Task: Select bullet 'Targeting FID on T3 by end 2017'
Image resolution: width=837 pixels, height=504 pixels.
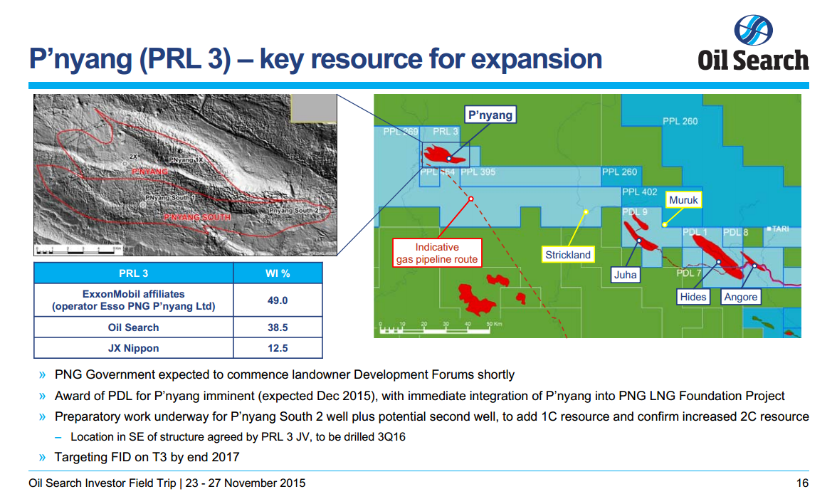Action: coord(147,457)
